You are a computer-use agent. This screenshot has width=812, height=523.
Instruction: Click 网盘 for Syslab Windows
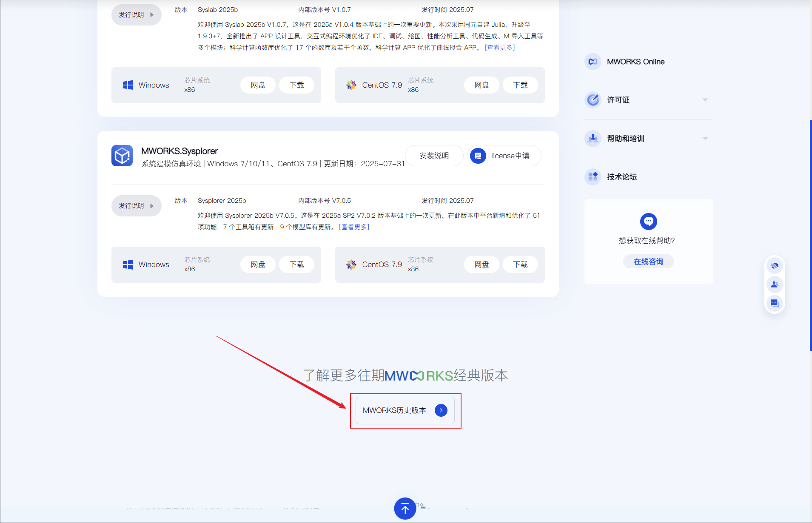[258, 85]
